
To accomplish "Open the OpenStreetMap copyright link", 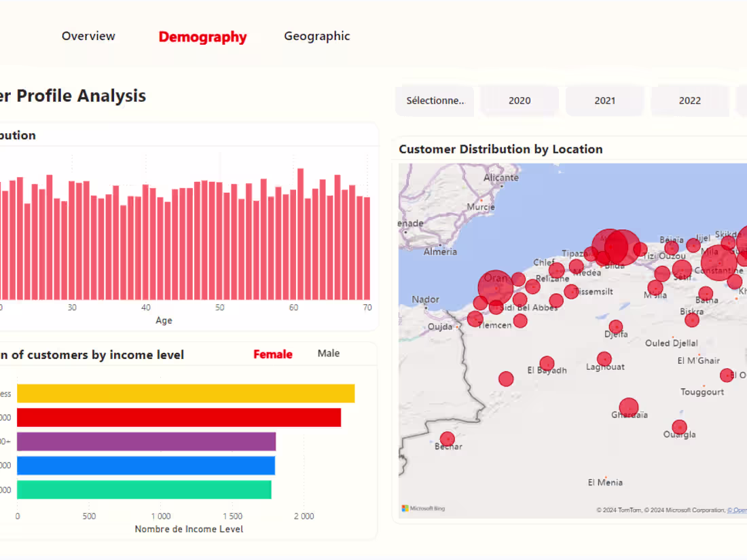I will pyautogui.click(x=738, y=510).
